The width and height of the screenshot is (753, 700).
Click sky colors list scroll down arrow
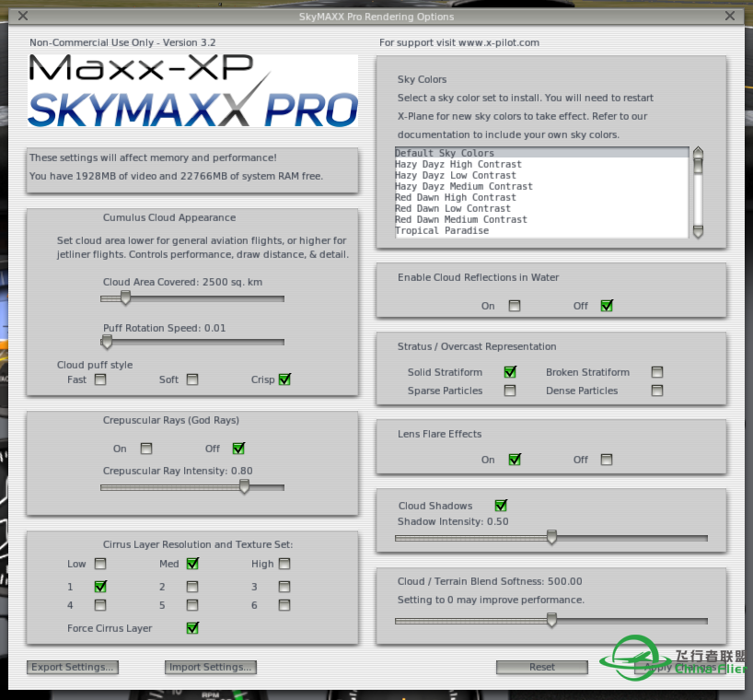point(699,231)
